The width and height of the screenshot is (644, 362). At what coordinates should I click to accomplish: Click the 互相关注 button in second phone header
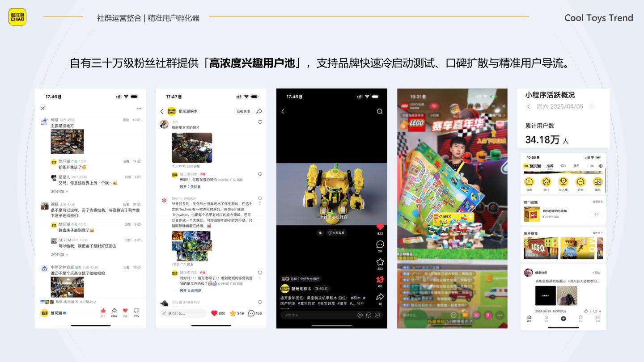tap(244, 111)
